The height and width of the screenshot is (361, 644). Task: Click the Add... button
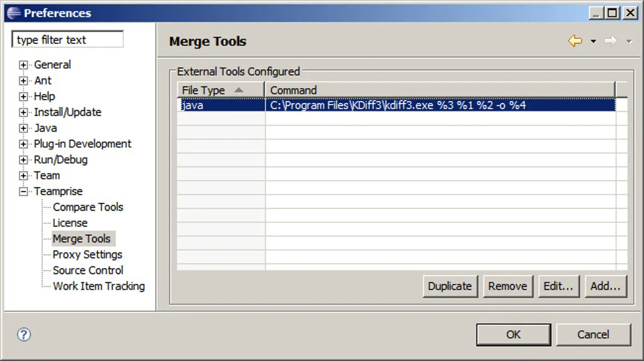[605, 286]
